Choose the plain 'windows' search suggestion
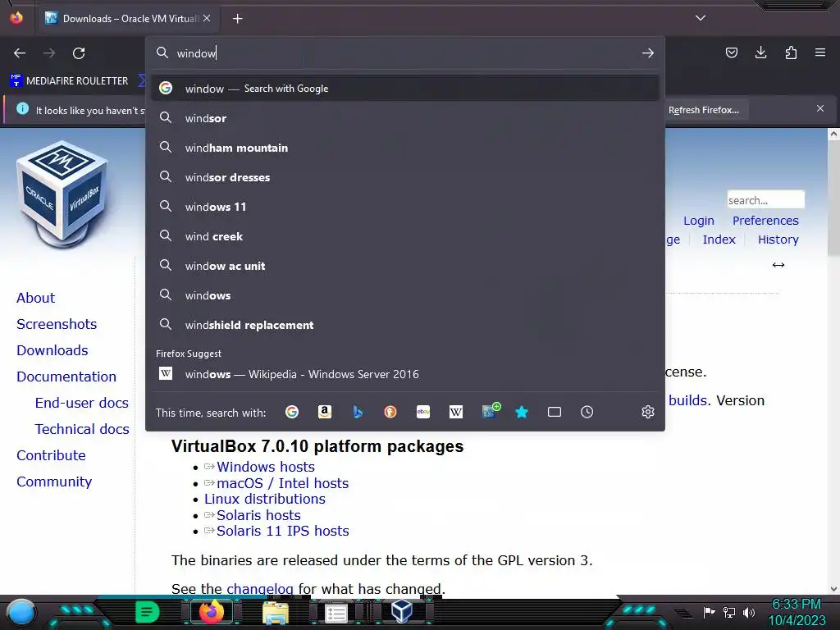This screenshot has width=840, height=630. pyautogui.click(x=405, y=295)
